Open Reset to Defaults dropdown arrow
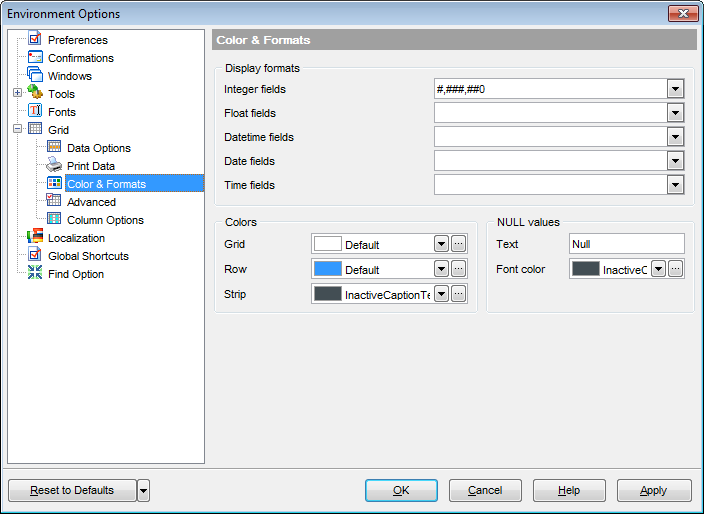The width and height of the screenshot is (704, 514). 143,490
